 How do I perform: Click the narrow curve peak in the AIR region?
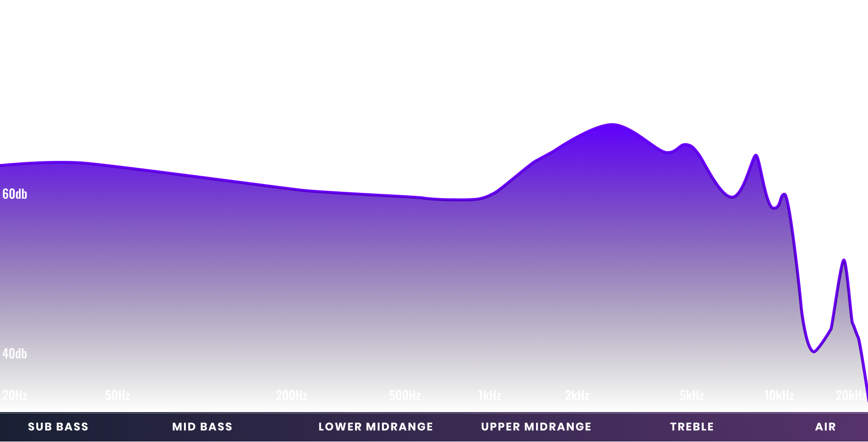click(x=843, y=260)
